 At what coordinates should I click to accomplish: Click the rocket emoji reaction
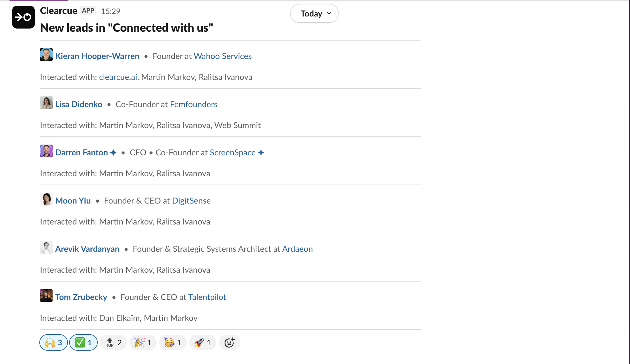pos(202,342)
